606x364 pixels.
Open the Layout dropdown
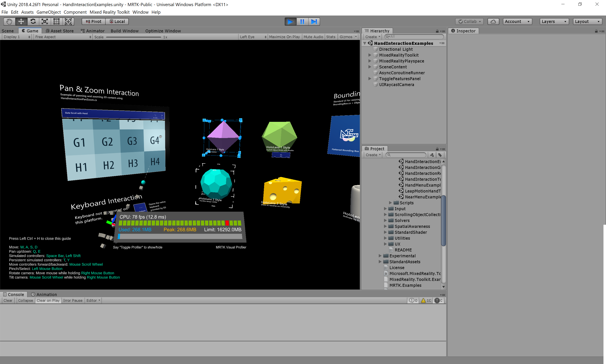coord(587,21)
